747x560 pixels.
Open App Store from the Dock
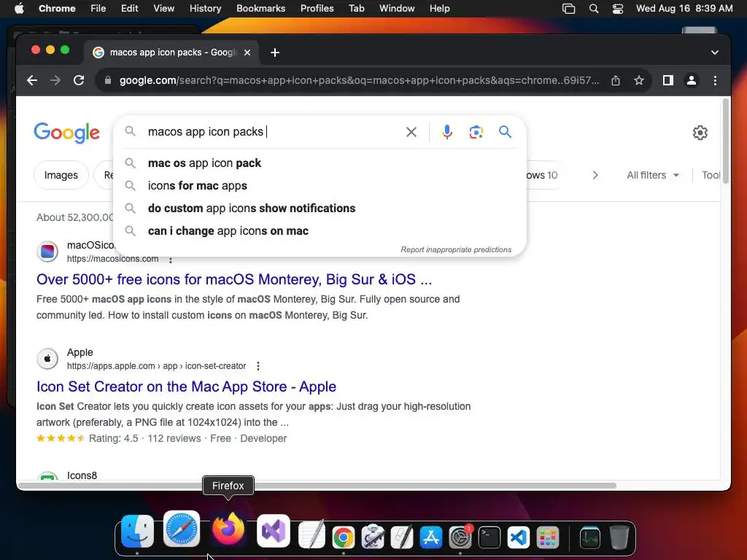click(431, 537)
